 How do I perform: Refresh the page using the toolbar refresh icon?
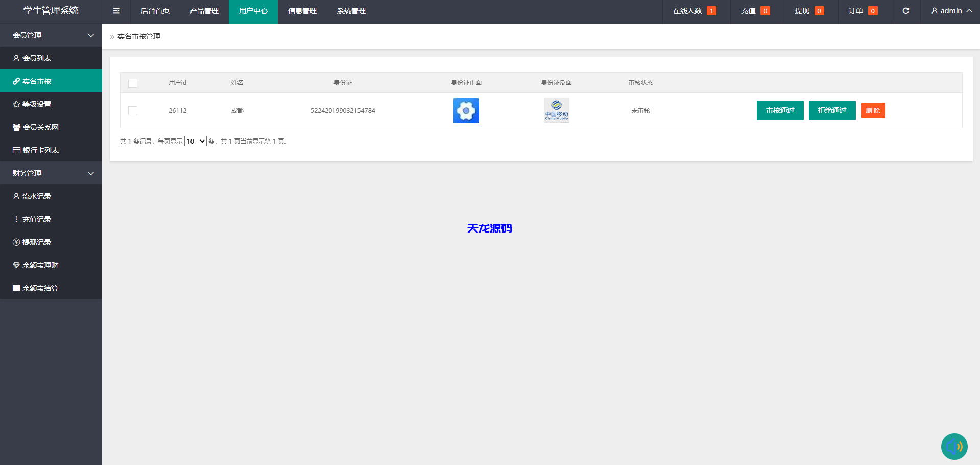tap(905, 10)
